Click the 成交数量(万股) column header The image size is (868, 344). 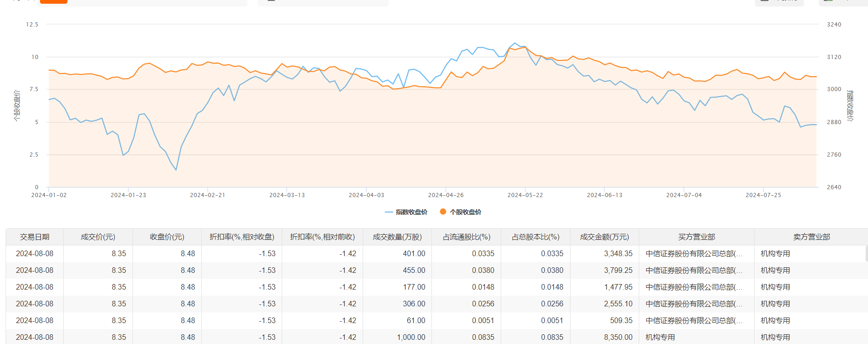point(397,237)
